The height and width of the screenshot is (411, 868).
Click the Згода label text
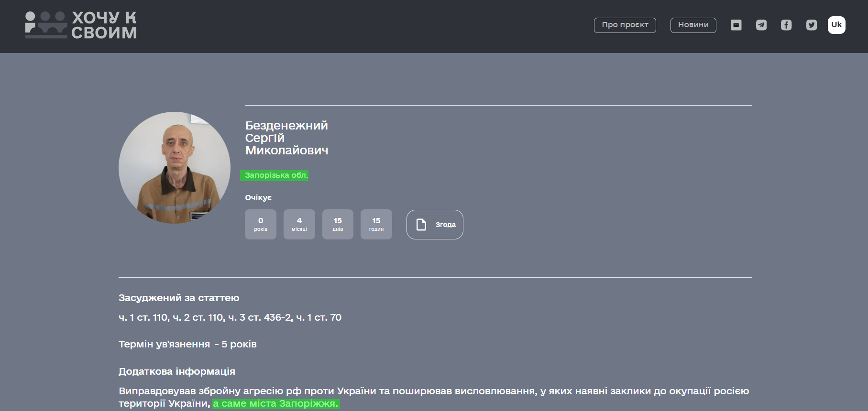445,225
